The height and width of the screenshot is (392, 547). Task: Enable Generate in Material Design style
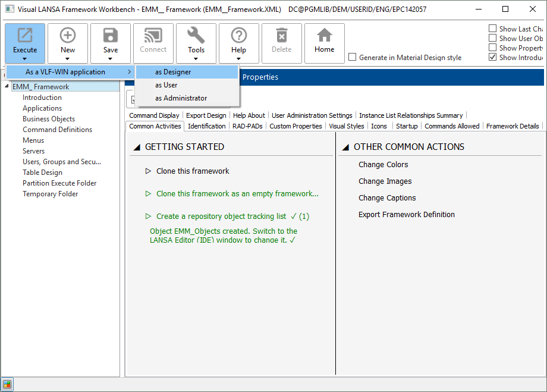point(353,58)
